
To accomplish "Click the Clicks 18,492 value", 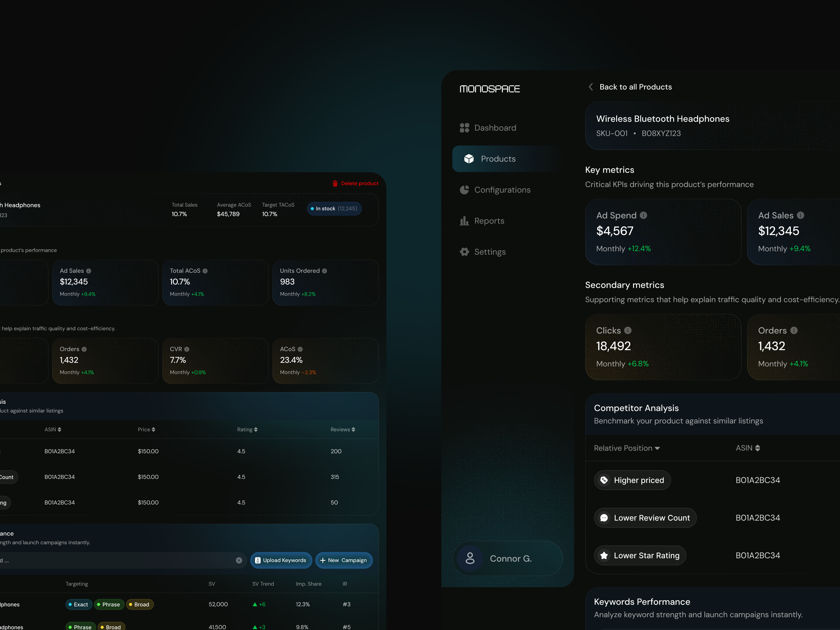I will click(613, 346).
